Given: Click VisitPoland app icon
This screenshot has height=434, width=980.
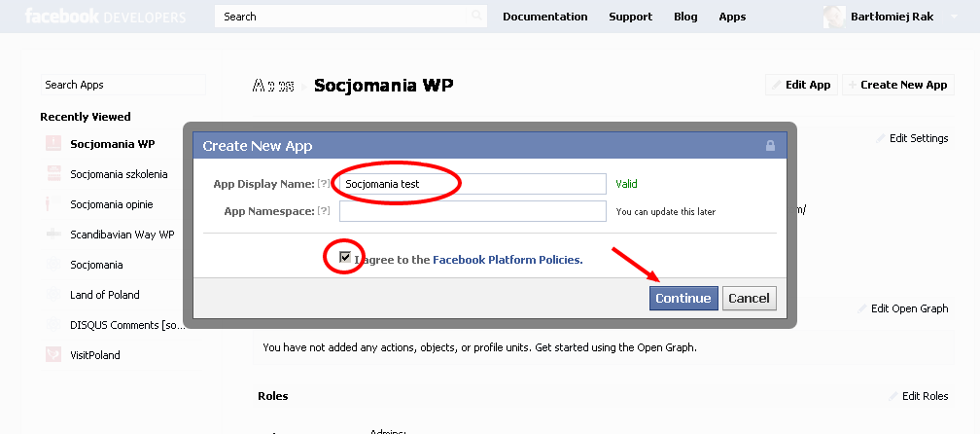Looking at the screenshot, I should coord(53,354).
